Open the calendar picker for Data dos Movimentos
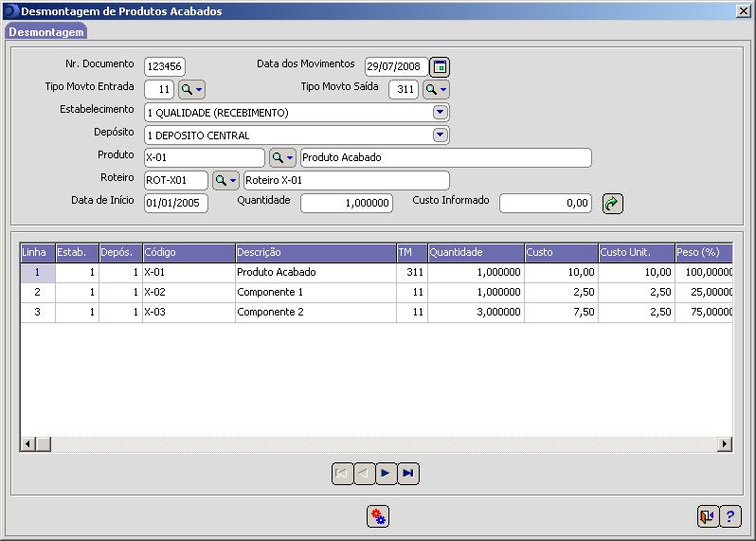Image resolution: width=756 pixels, height=541 pixels. pyautogui.click(x=440, y=66)
